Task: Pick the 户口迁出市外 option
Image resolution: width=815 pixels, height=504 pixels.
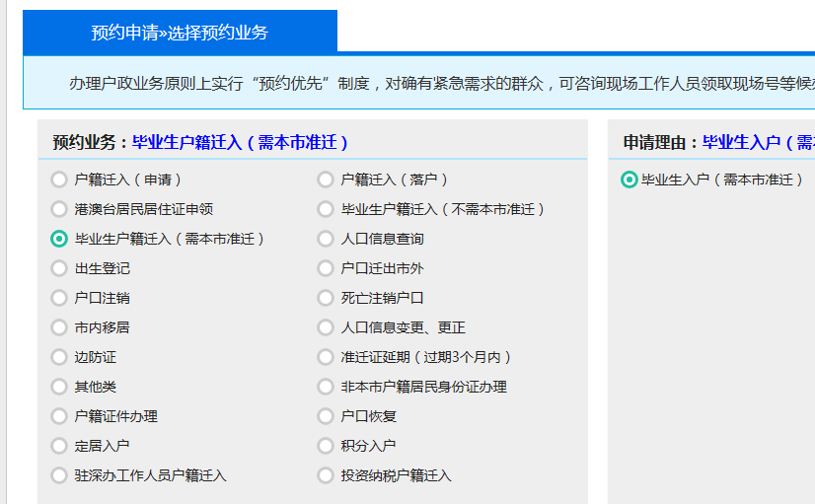Action: [x=326, y=268]
